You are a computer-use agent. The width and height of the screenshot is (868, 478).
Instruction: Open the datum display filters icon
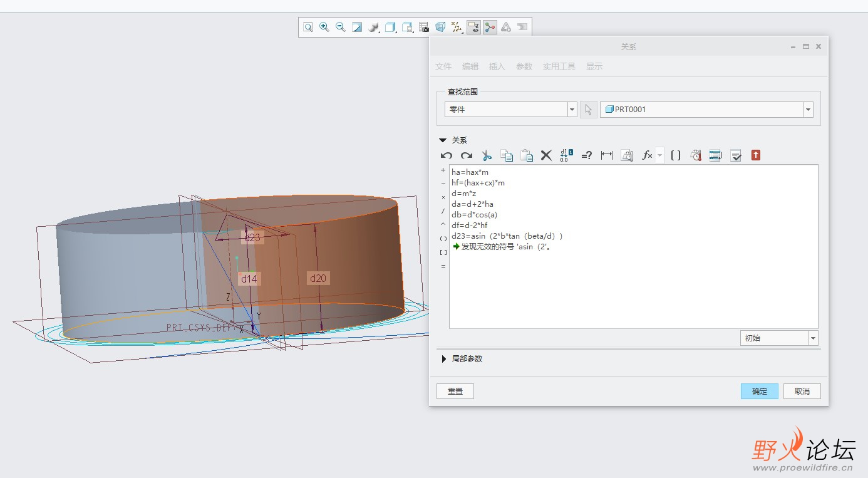[457, 27]
